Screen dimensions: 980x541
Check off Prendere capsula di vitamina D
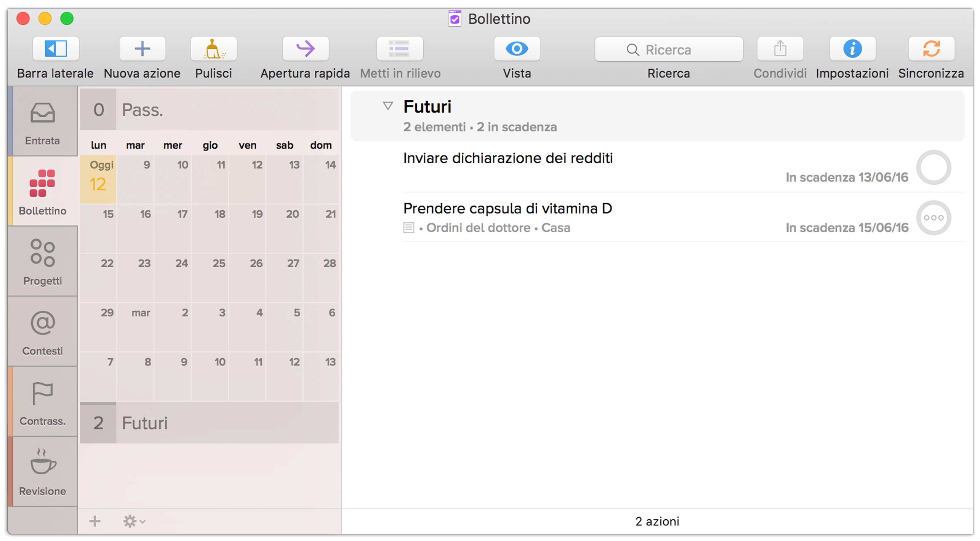click(x=933, y=218)
